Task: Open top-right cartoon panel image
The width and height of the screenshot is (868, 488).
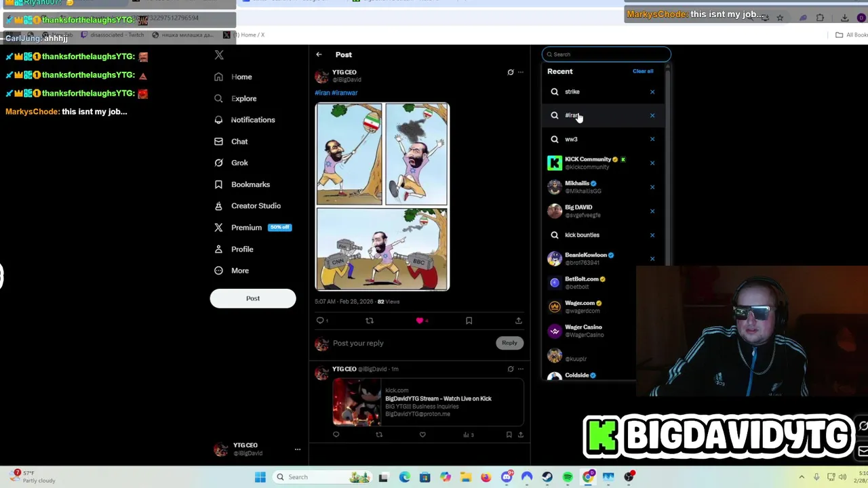Action: [416, 154]
